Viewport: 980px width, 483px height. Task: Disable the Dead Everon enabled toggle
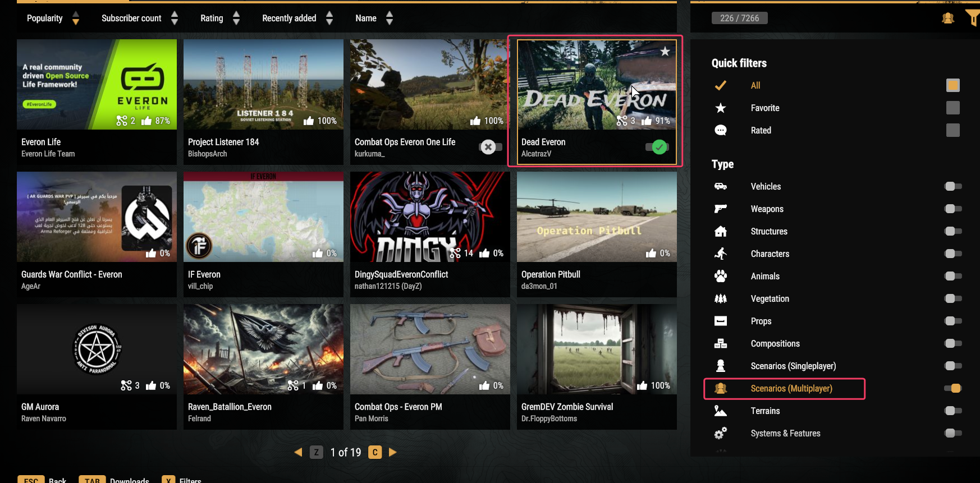[657, 147]
